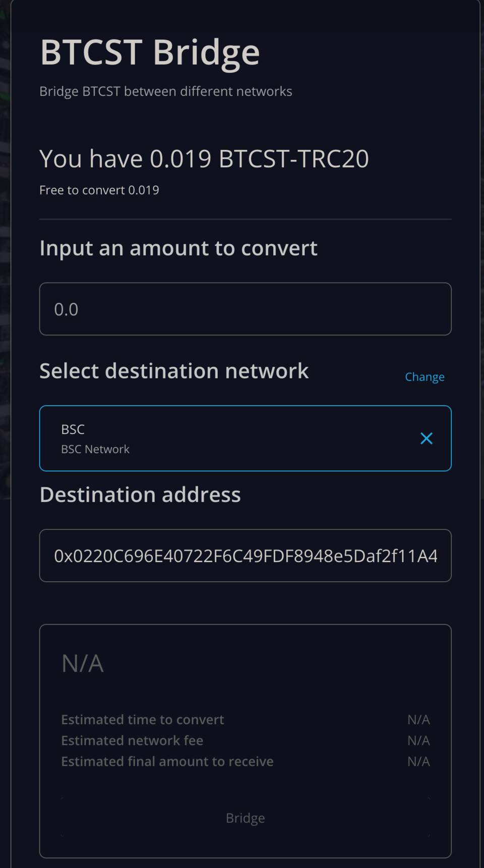484x868 pixels.
Task: Focus the amount to convert input
Action: pos(245,309)
